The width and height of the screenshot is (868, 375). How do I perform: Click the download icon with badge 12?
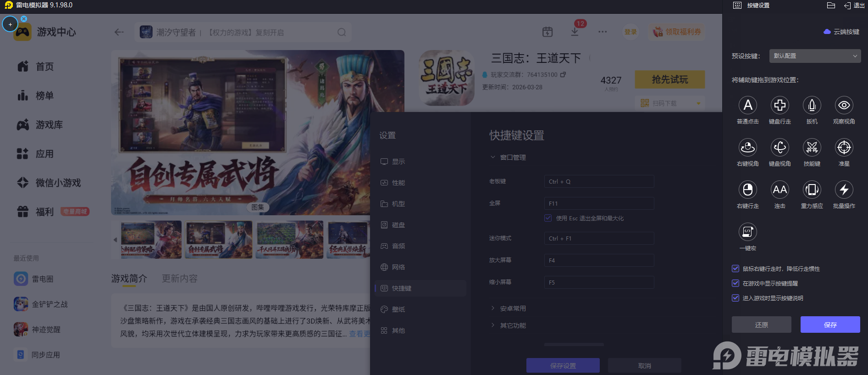(x=575, y=32)
